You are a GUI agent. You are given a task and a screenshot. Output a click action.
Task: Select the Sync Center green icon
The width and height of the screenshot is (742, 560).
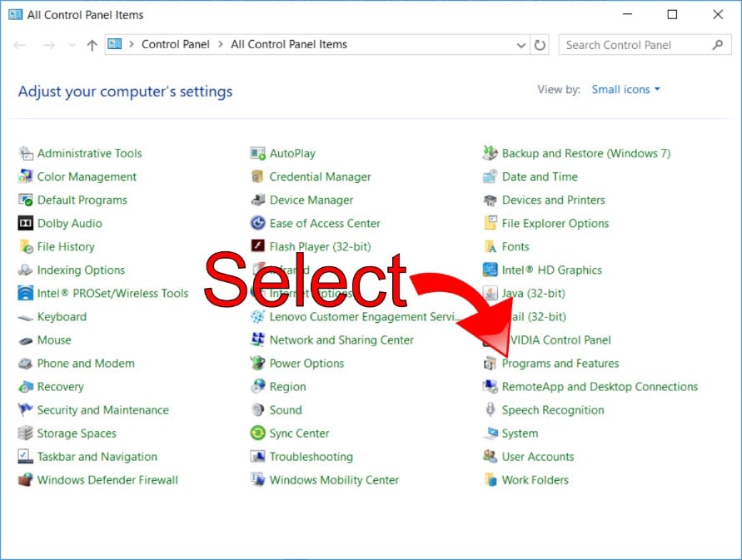[x=257, y=434]
